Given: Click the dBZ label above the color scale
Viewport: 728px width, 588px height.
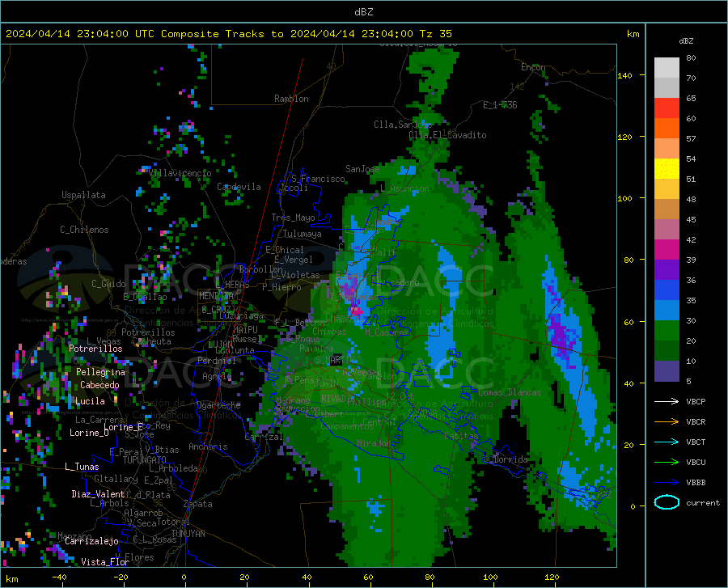Looking at the screenshot, I should point(686,40).
